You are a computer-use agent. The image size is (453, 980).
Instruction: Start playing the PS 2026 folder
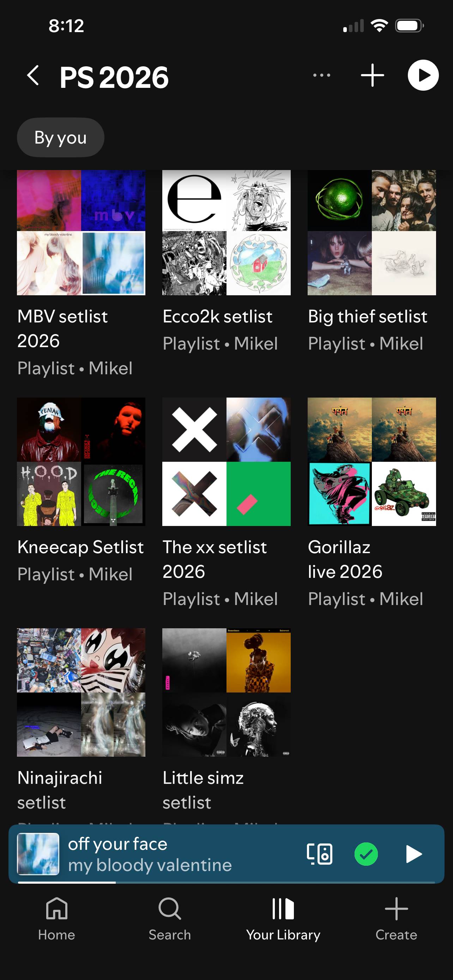[423, 75]
